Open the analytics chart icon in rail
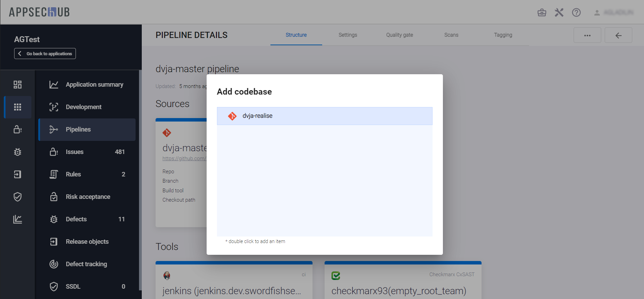 [18, 219]
